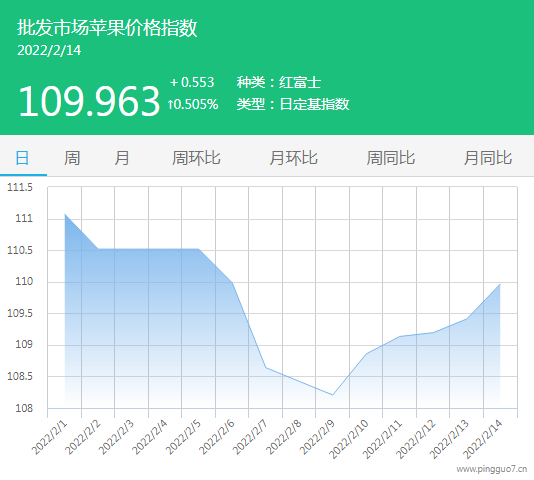Click the 批发市场苹果价格指数 title

[x=107, y=28]
